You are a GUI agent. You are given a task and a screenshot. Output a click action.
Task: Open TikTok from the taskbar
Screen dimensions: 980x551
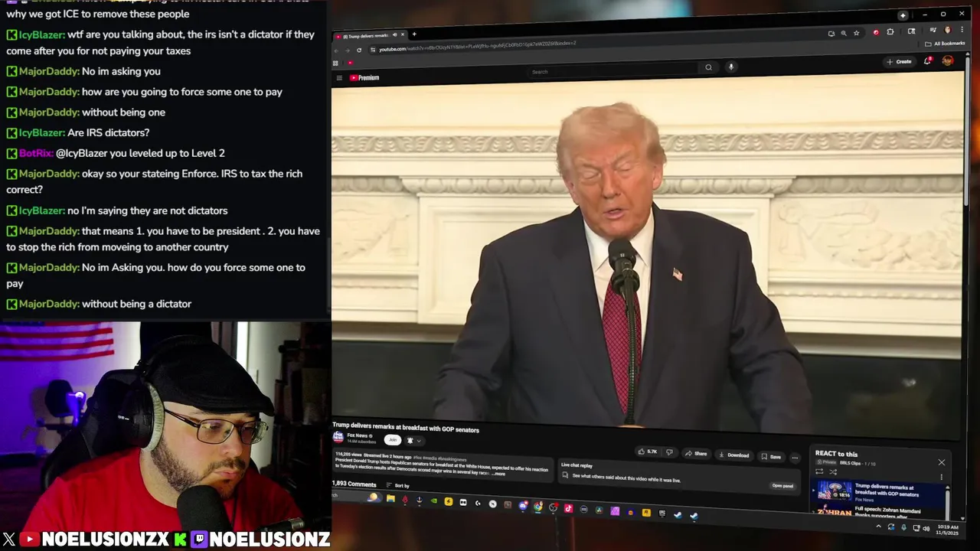569,508
